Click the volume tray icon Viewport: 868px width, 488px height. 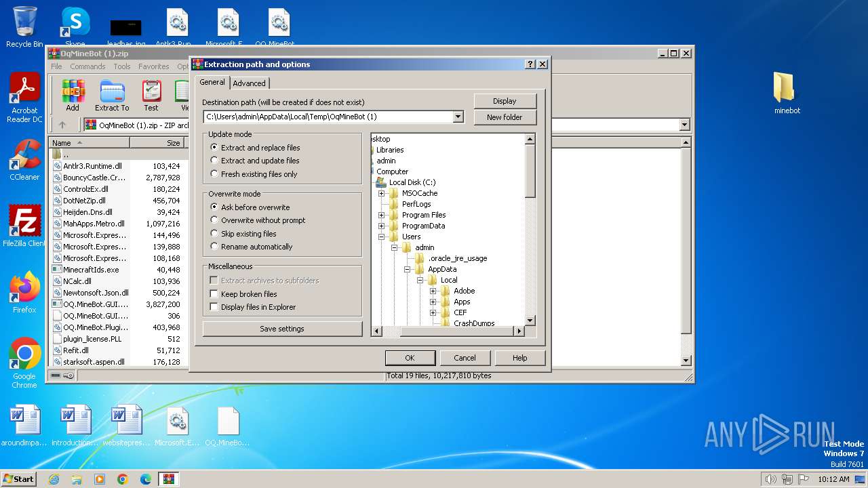click(x=770, y=479)
